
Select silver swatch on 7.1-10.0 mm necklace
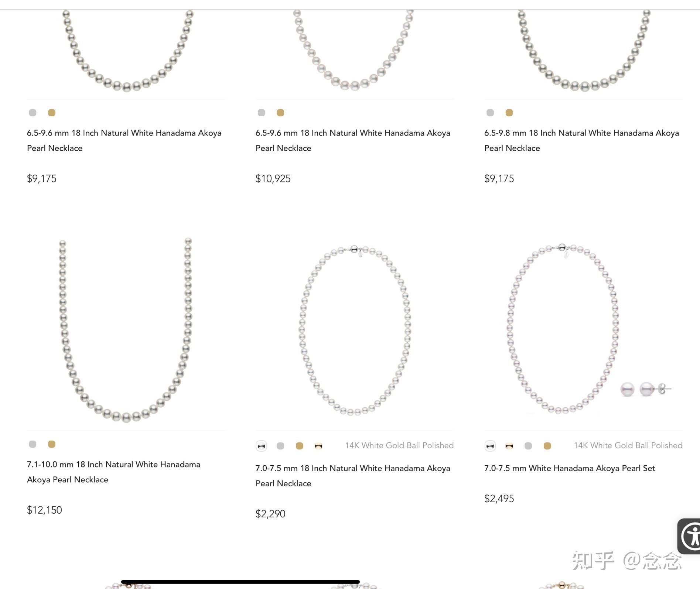tap(33, 444)
